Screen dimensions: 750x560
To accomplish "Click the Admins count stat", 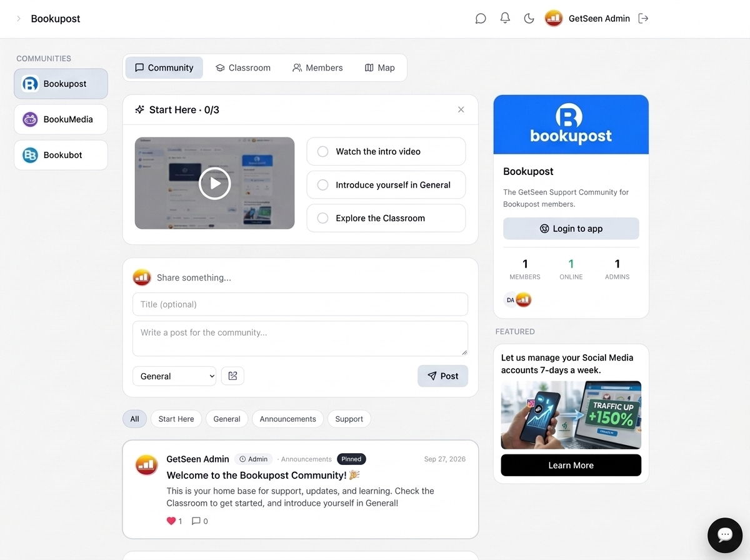I will tap(617, 269).
